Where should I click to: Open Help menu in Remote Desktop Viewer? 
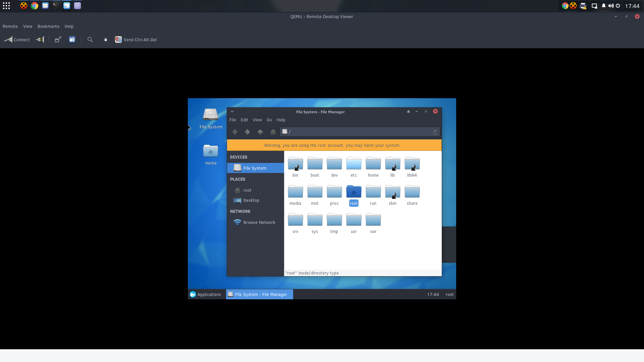tap(69, 26)
